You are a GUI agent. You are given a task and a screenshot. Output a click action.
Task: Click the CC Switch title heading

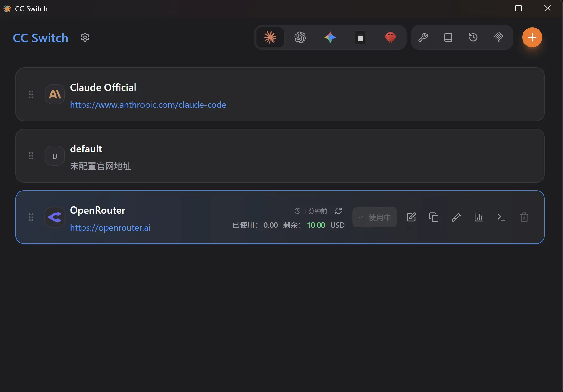click(x=41, y=38)
